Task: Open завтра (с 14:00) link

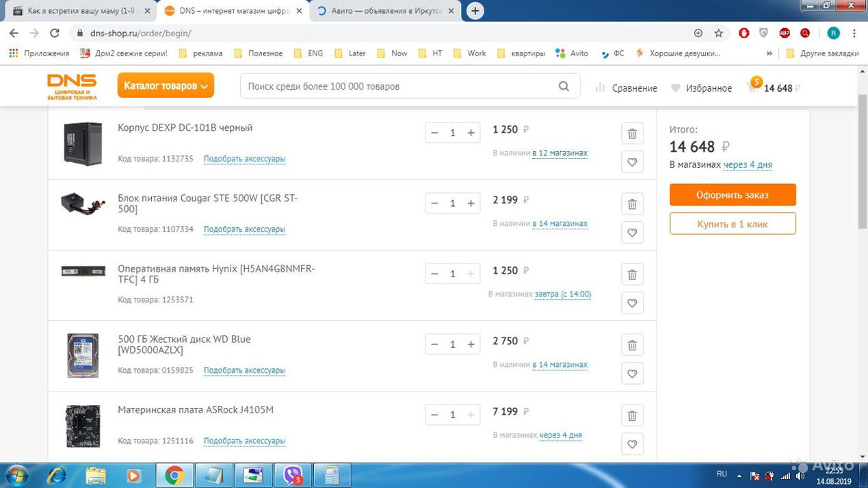Action: (563, 294)
